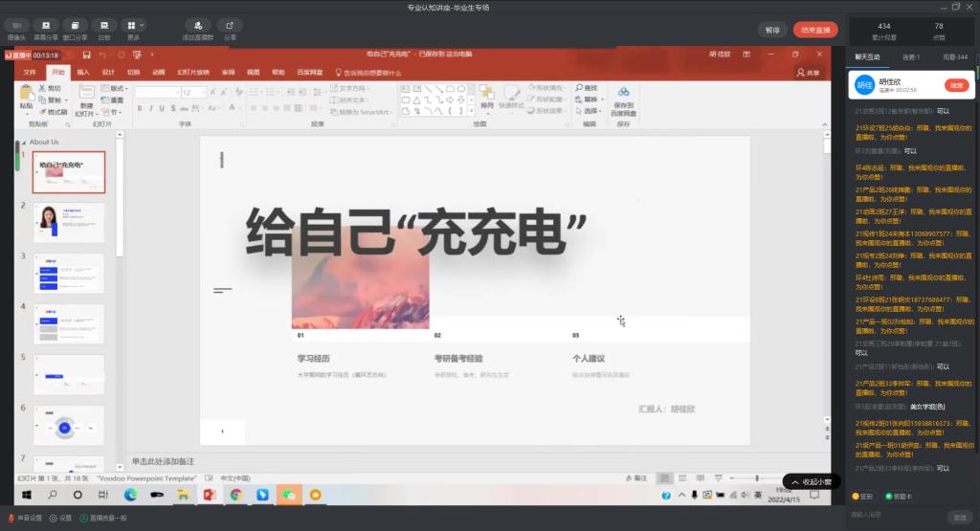Click the 暂停 pause button

pyautogui.click(x=771, y=30)
